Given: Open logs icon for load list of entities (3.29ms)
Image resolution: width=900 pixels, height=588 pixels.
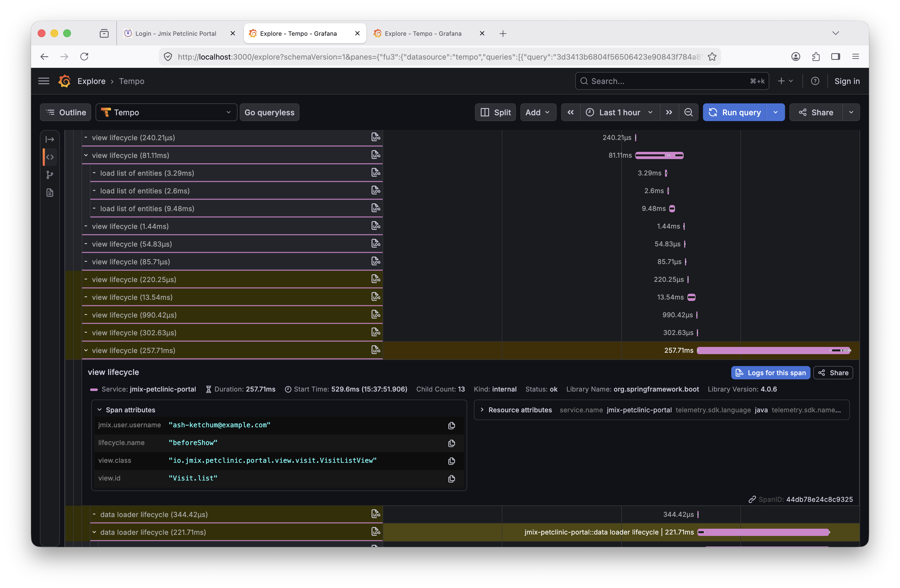Looking at the screenshot, I should 375,172.
